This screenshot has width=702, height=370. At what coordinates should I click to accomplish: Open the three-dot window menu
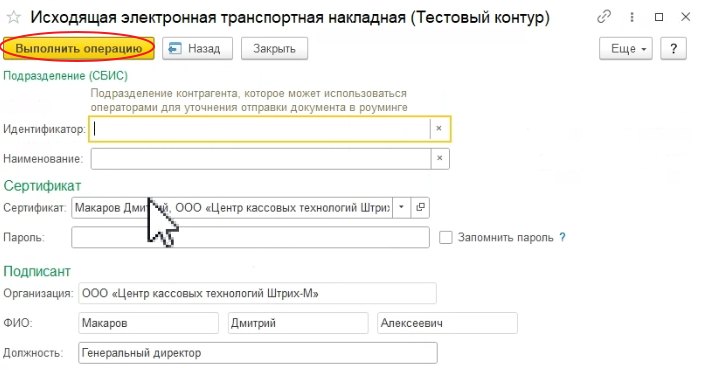pos(632,17)
